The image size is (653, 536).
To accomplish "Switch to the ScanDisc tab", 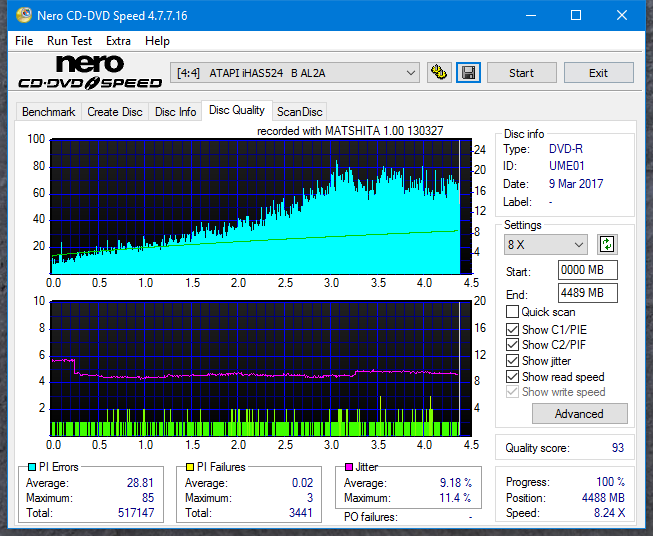I will [300, 112].
